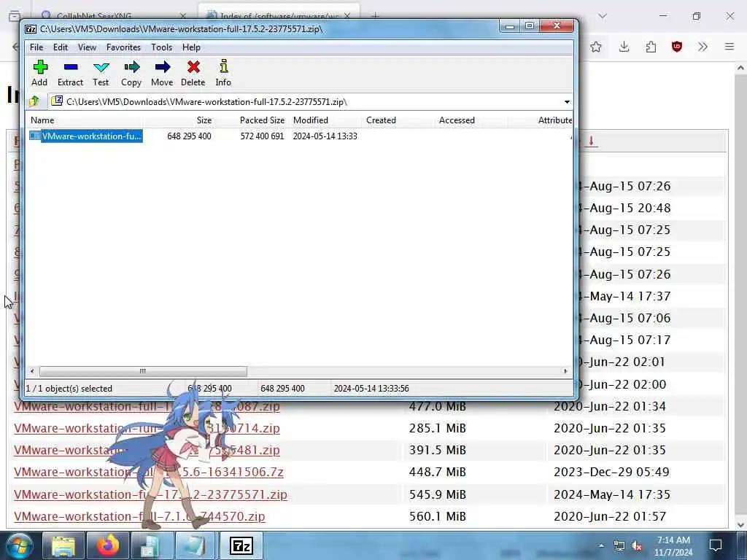Click the 2024-05-14 13:33 modified cell
Screen dimensions: 747x560
[x=325, y=136]
